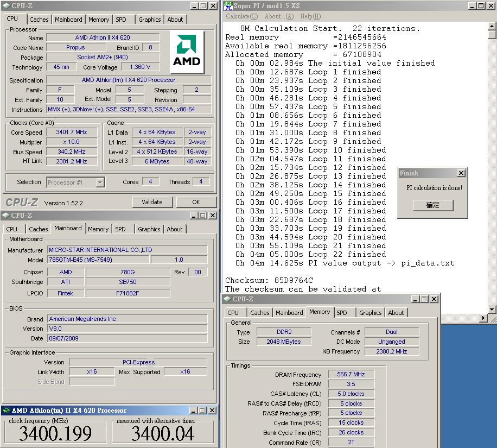Click the Super PI title bar icon
The width and height of the screenshot is (497, 448).
coord(228,5)
